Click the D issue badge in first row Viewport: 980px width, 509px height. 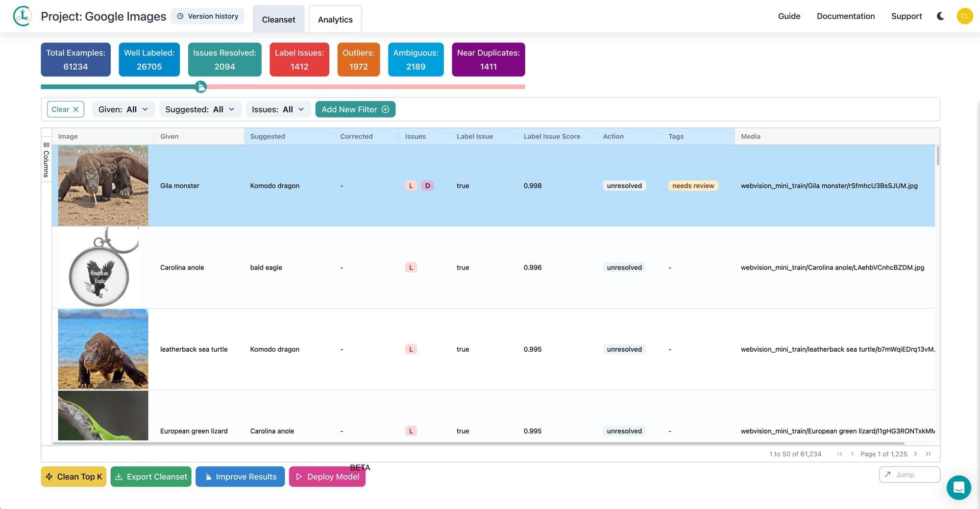click(x=427, y=186)
